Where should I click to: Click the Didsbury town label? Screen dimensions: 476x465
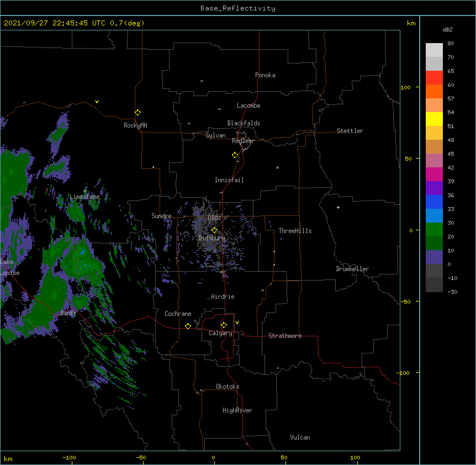[x=212, y=238]
